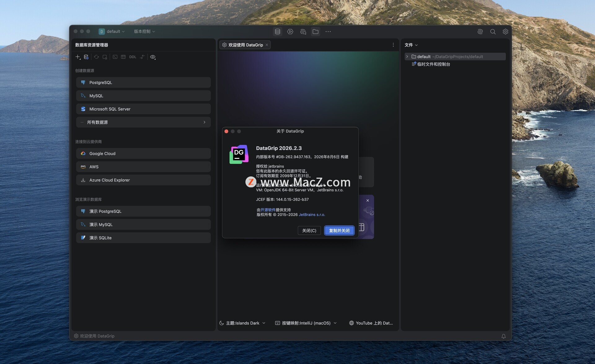Image resolution: width=595 pixels, height=364 pixels.
Task: Click the 数据库资源管理器 panel title
Action: (x=92, y=45)
